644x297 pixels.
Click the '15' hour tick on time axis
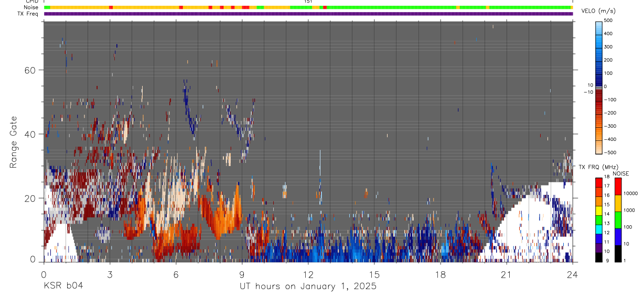pyautogui.click(x=374, y=274)
